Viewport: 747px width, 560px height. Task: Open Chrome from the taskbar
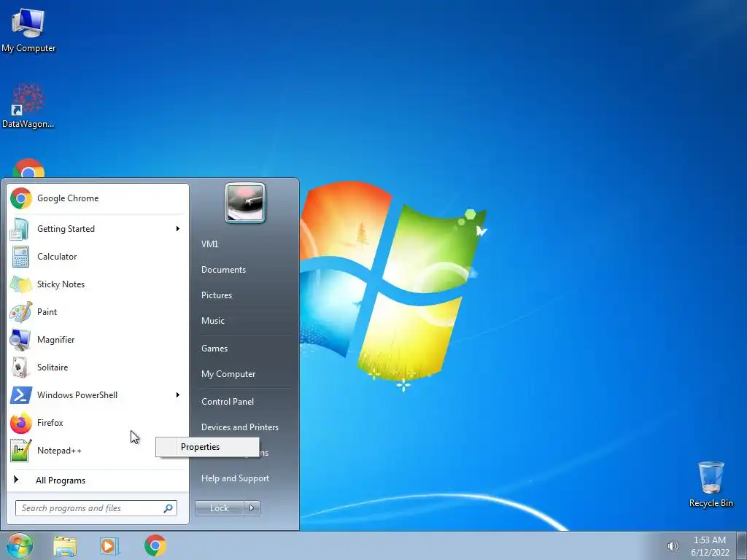click(155, 545)
